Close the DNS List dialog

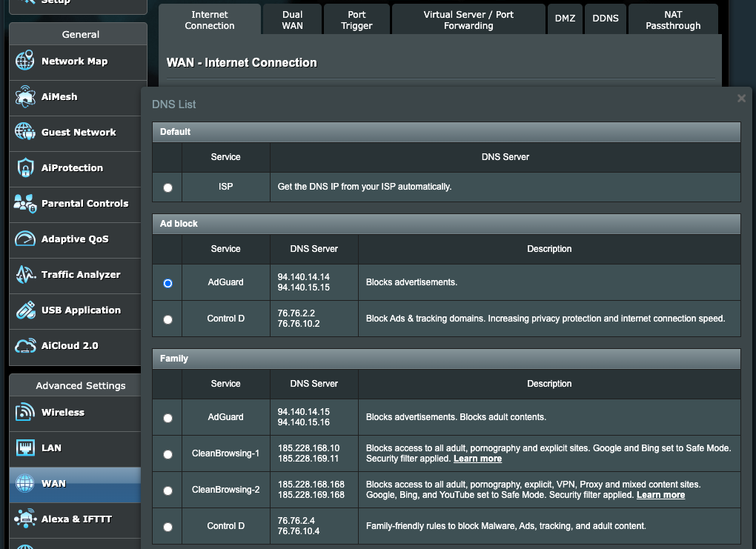(x=740, y=98)
